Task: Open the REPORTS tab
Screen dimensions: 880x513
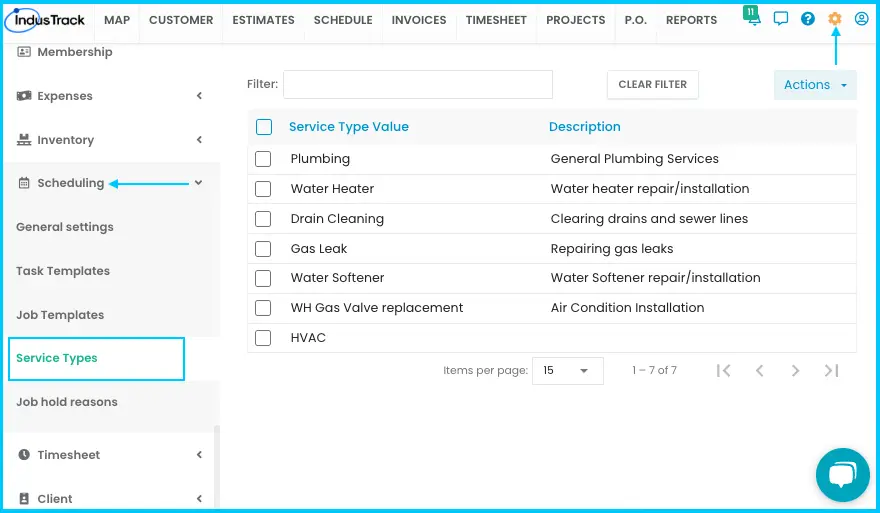Action: [x=691, y=20]
